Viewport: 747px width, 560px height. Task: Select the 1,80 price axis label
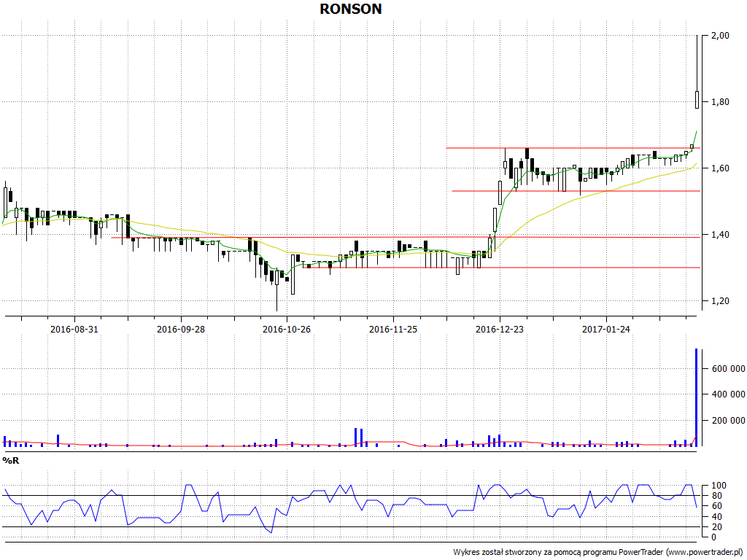point(720,102)
